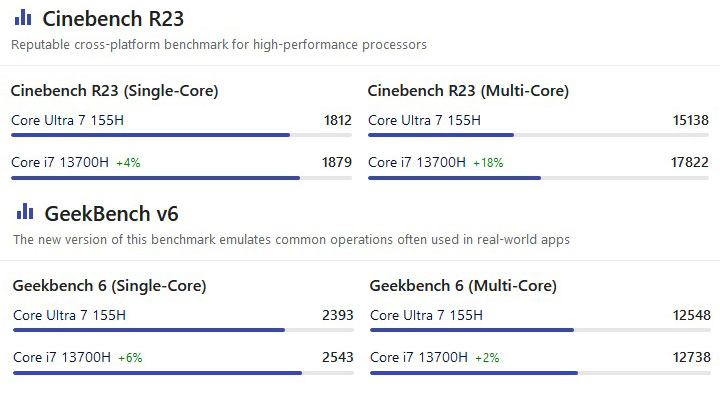The width and height of the screenshot is (720, 397).
Task: Click Core Ultra 7 155H bar in Cinebench multi-core
Action: pos(538,135)
